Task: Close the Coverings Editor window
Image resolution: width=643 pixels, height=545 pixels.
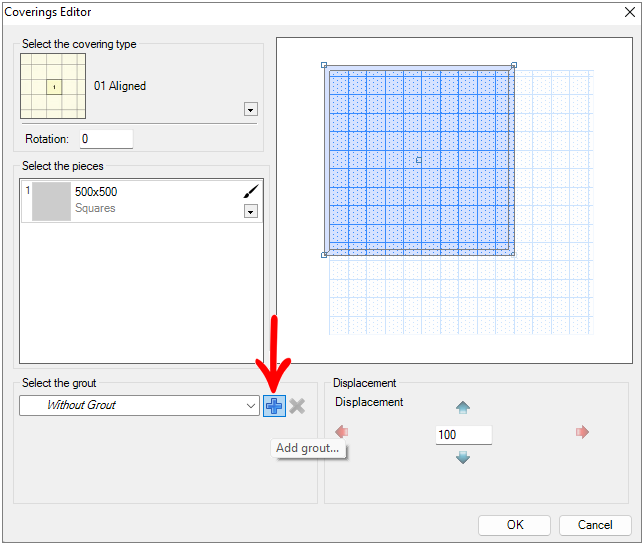Action: (630, 12)
